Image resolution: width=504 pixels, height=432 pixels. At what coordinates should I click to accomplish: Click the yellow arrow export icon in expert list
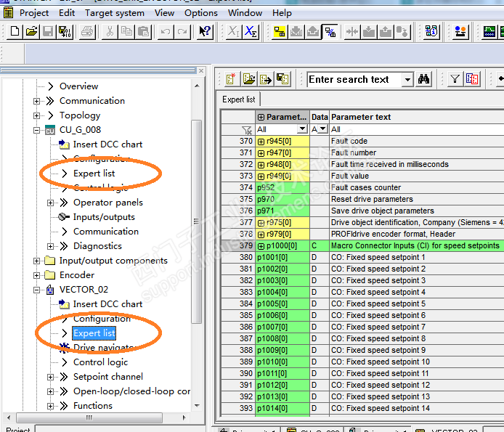(266, 78)
